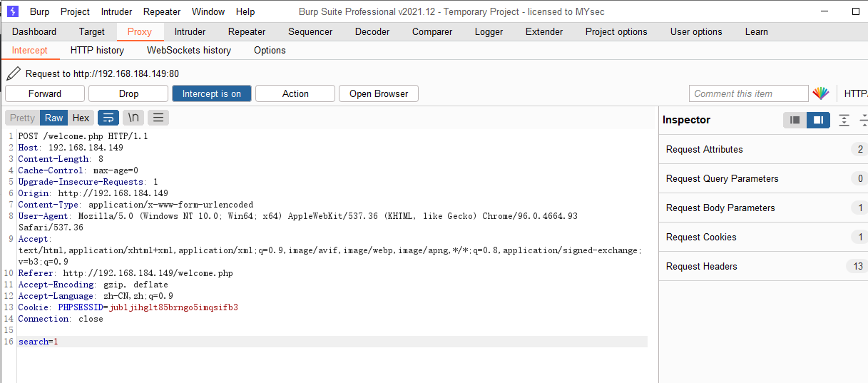The height and width of the screenshot is (383, 868).
Task: Go to the Repeater tool tab
Action: [247, 31]
